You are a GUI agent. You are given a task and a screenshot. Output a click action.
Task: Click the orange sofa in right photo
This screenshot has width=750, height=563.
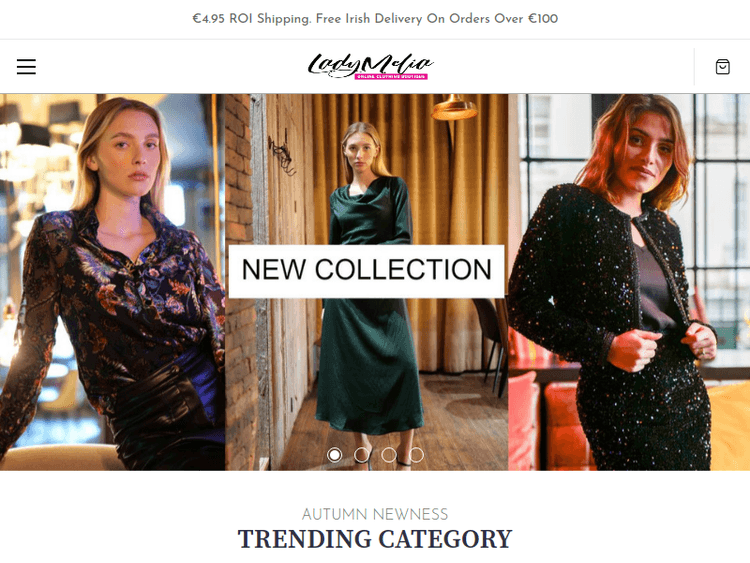pos(564,423)
